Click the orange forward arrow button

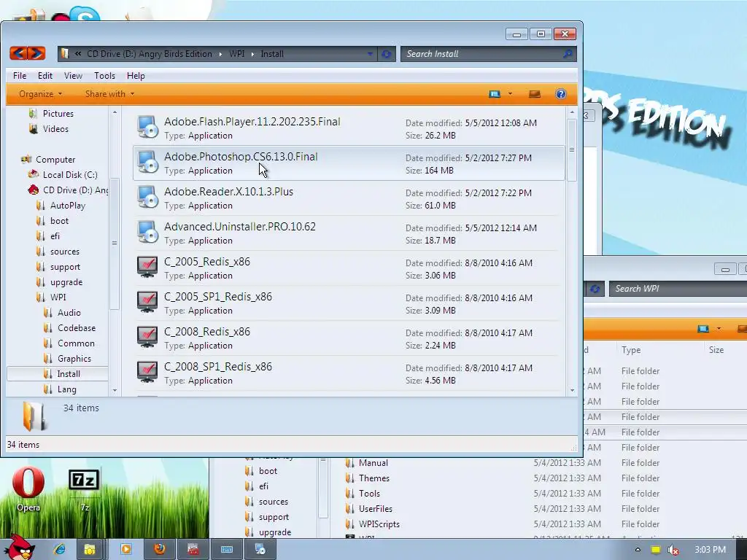click(x=36, y=52)
